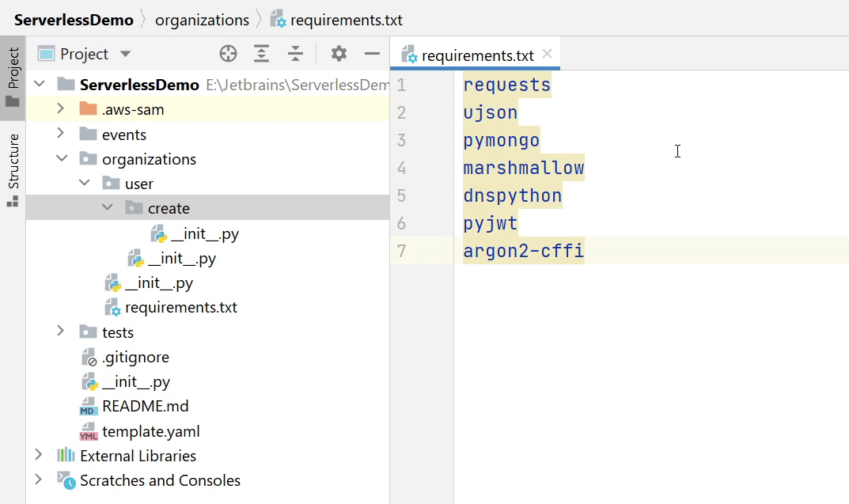Close the requirements.txt editor tab
849x504 pixels.
coord(548,55)
